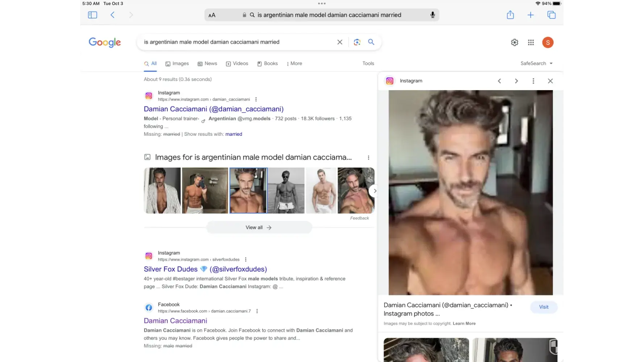Select the black-and-white beach photo thumbnail
The width and height of the screenshot is (644, 362).
(286, 190)
